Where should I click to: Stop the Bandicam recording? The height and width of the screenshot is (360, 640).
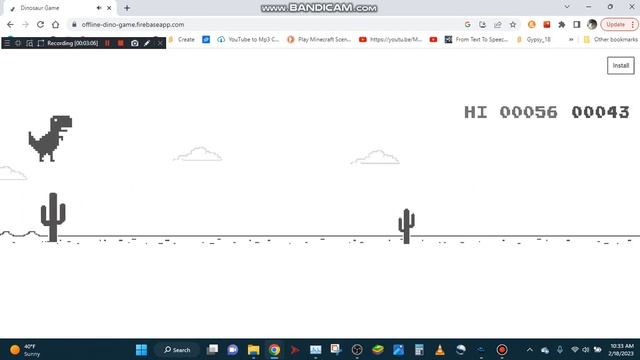[x=121, y=43]
